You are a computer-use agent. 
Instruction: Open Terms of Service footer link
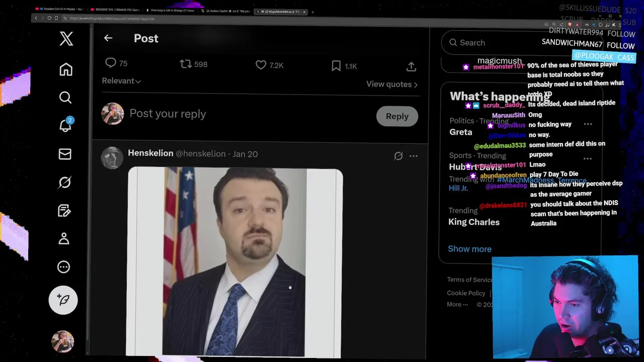(470, 280)
